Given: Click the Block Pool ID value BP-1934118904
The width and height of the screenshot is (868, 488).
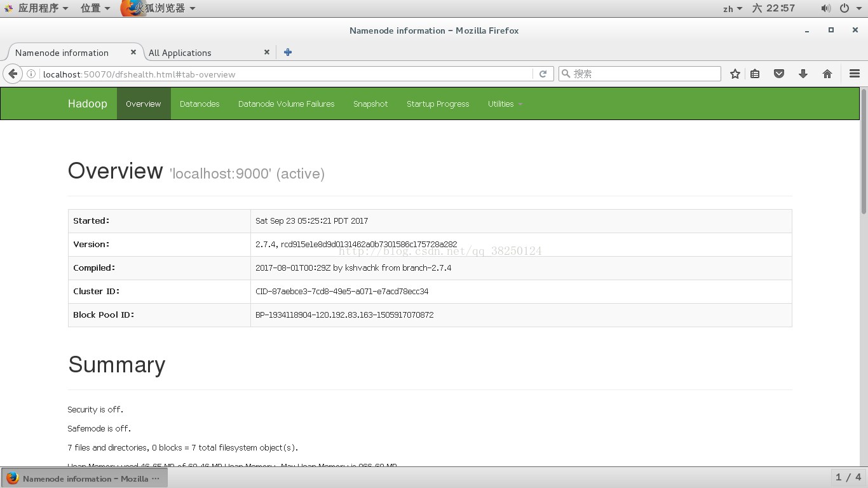Looking at the screenshot, I should (344, 315).
